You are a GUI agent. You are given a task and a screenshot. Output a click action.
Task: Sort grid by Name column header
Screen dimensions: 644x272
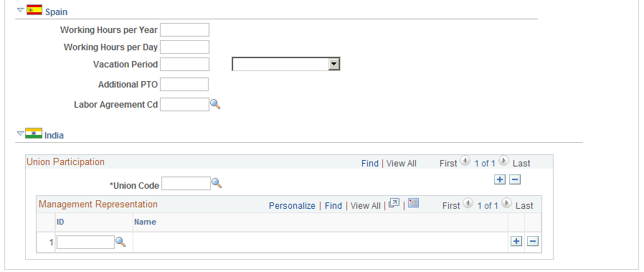point(146,222)
